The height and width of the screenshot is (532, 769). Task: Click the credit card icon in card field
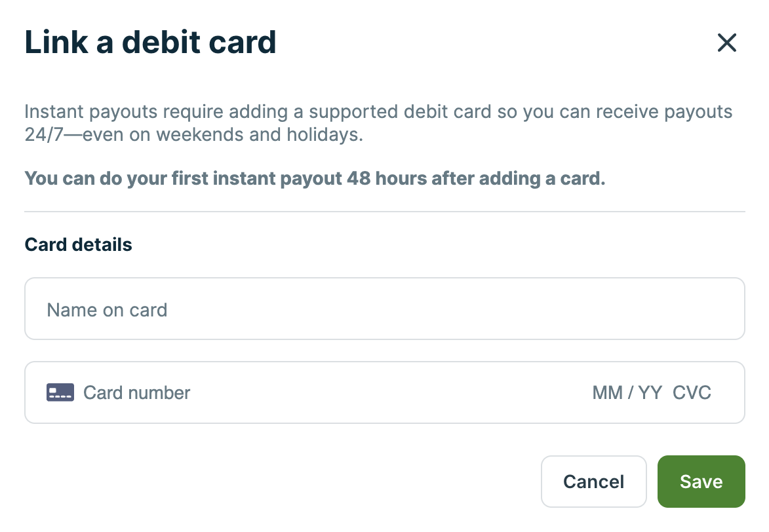pyautogui.click(x=60, y=392)
